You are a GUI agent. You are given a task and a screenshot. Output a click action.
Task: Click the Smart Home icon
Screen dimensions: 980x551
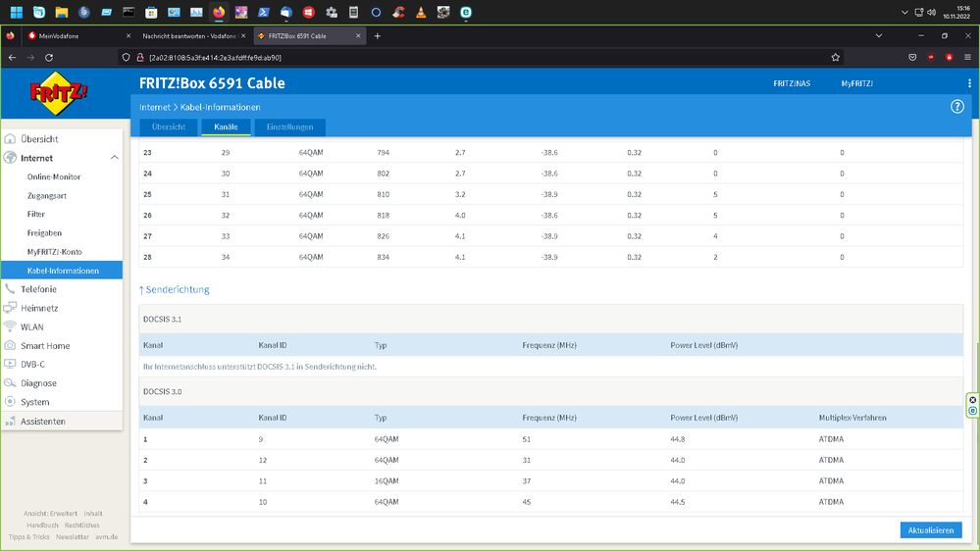point(10,345)
